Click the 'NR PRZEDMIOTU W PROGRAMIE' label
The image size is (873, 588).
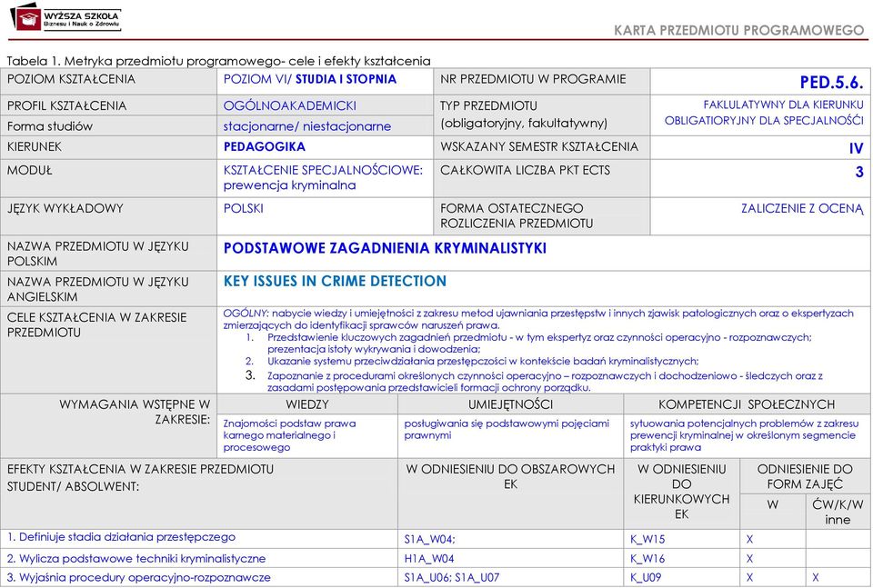pos(533,79)
